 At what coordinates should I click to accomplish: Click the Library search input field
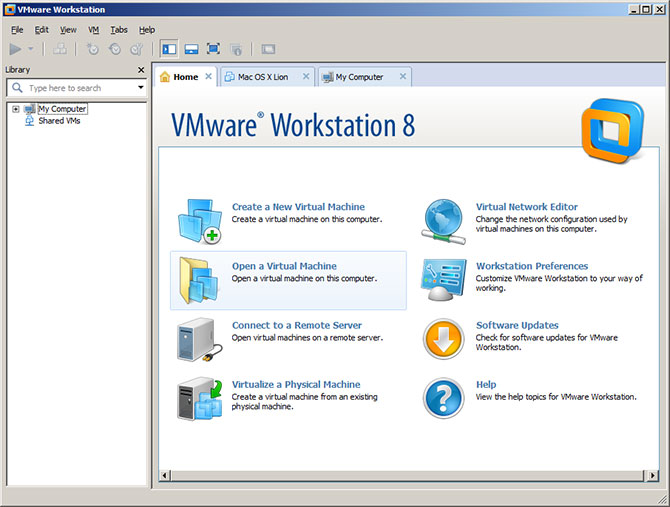77,88
